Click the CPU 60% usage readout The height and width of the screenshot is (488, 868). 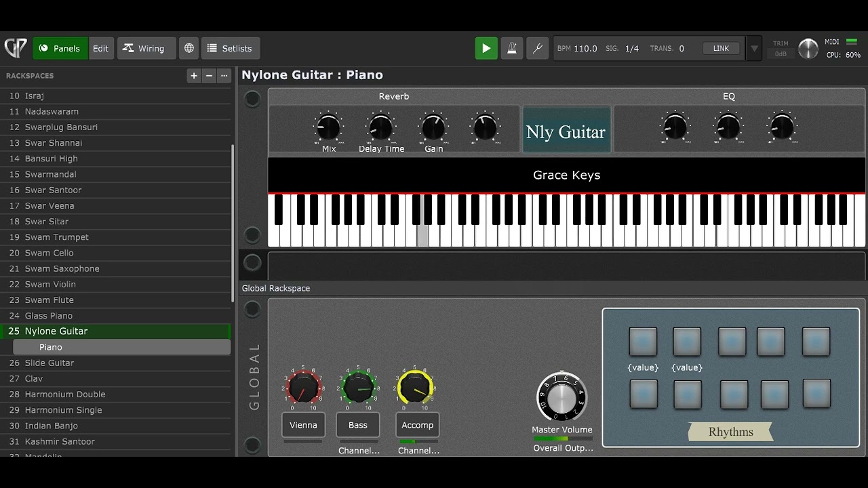click(x=844, y=55)
